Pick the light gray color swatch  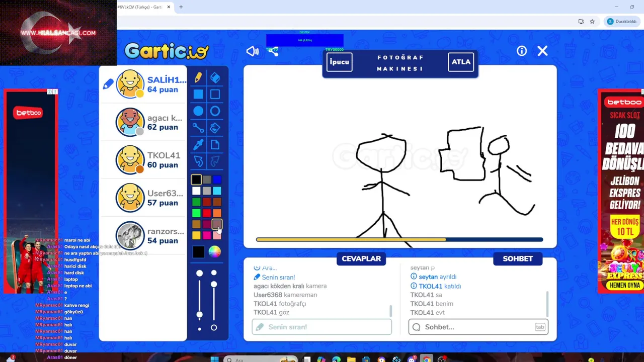[207, 191]
